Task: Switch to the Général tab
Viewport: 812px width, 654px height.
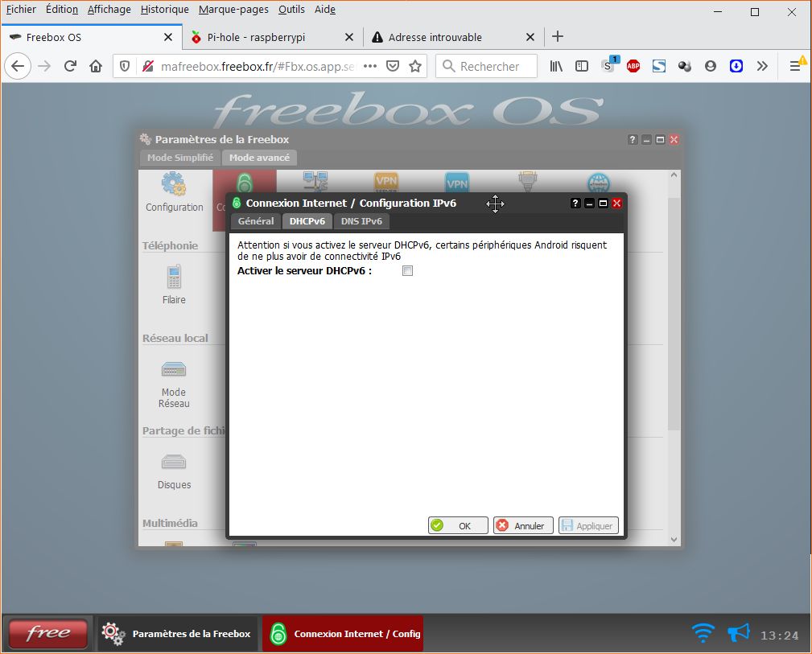Action: [256, 221]
